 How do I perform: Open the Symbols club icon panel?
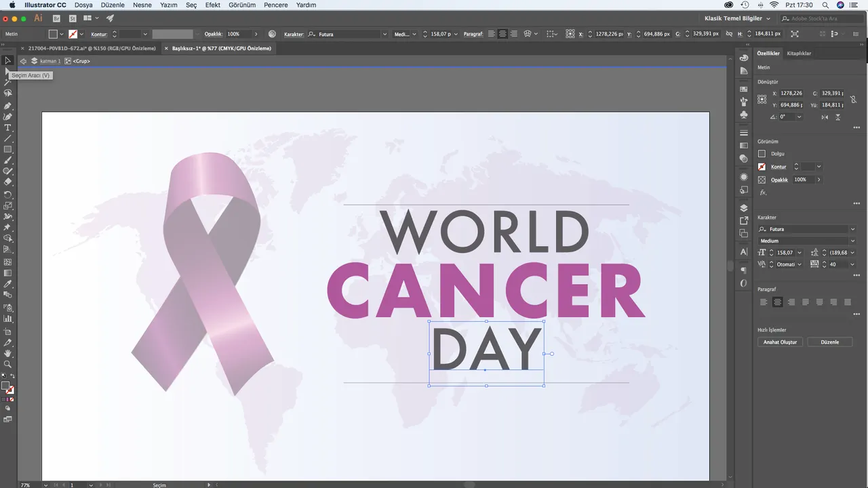744,113
